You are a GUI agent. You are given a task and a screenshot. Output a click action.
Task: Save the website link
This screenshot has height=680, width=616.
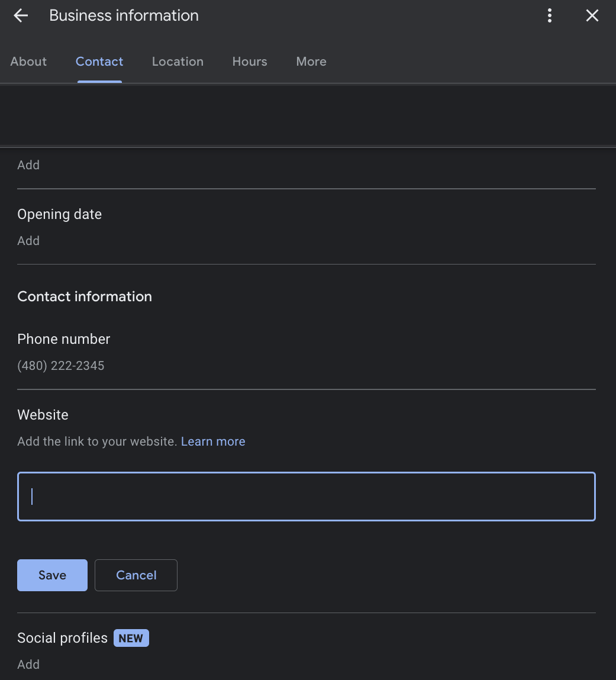click(53, 575)
